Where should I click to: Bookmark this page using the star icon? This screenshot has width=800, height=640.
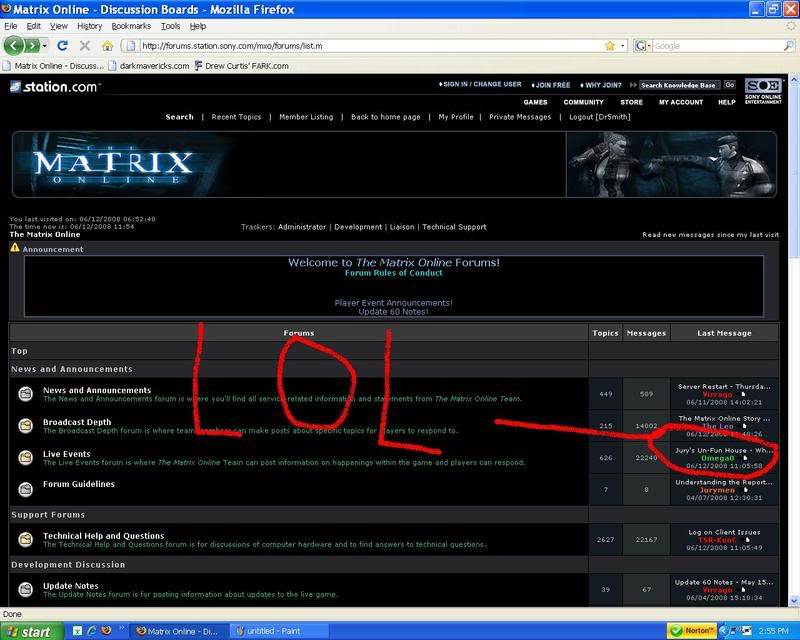click(x=609, y=46)
